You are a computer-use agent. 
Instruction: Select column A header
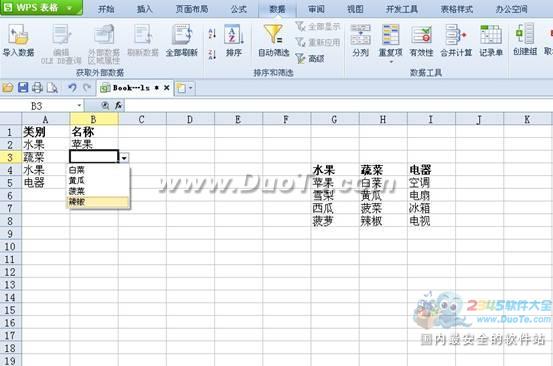(x=45, y=119)
